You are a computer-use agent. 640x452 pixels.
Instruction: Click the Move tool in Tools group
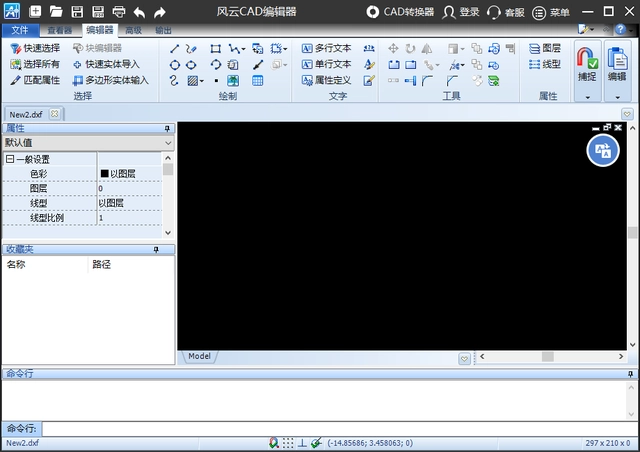[393, 49]
